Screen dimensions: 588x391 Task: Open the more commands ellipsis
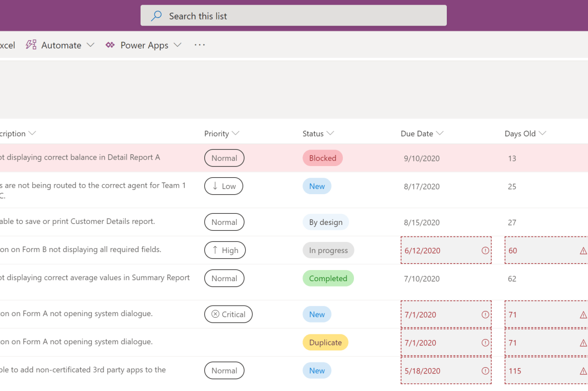(x=200, y=45)
